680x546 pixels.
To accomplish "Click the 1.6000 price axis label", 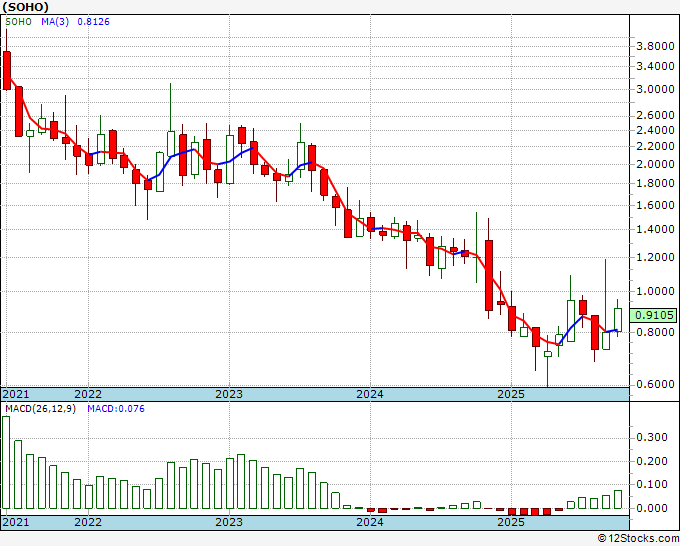I will coord(655,205).
